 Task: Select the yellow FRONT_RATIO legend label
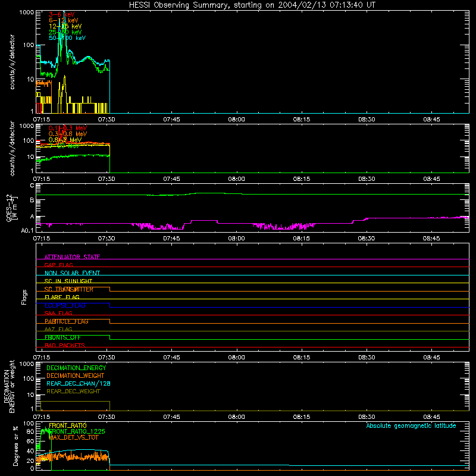point(68,425)
